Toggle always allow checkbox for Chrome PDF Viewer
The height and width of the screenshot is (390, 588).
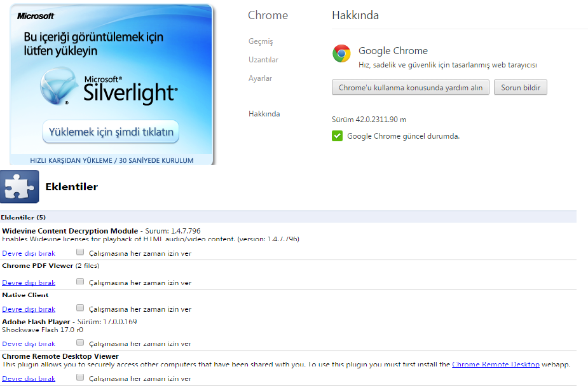80,281
